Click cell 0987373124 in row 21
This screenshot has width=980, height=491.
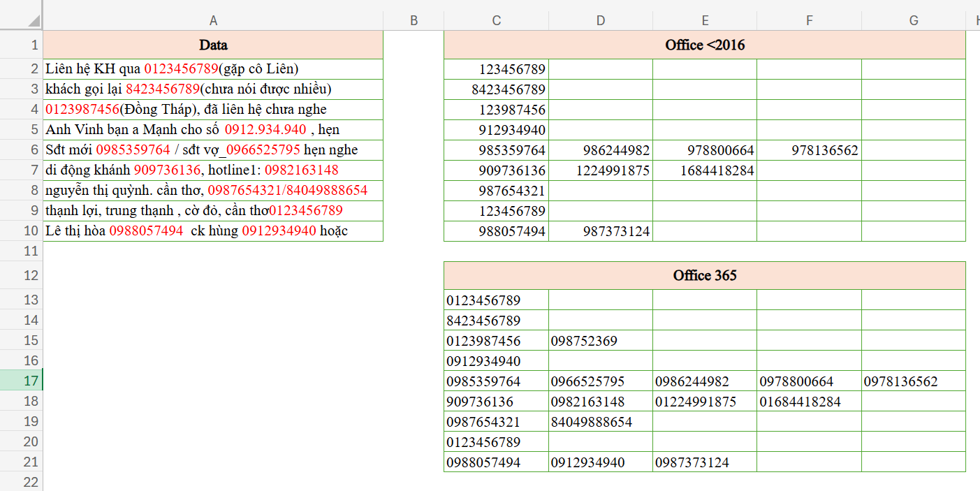[705, 462]
